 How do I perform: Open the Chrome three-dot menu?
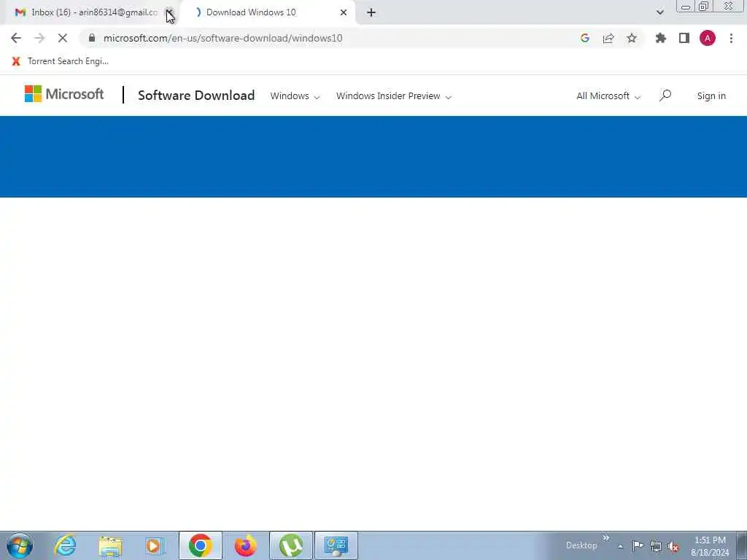tap(731, 38)
